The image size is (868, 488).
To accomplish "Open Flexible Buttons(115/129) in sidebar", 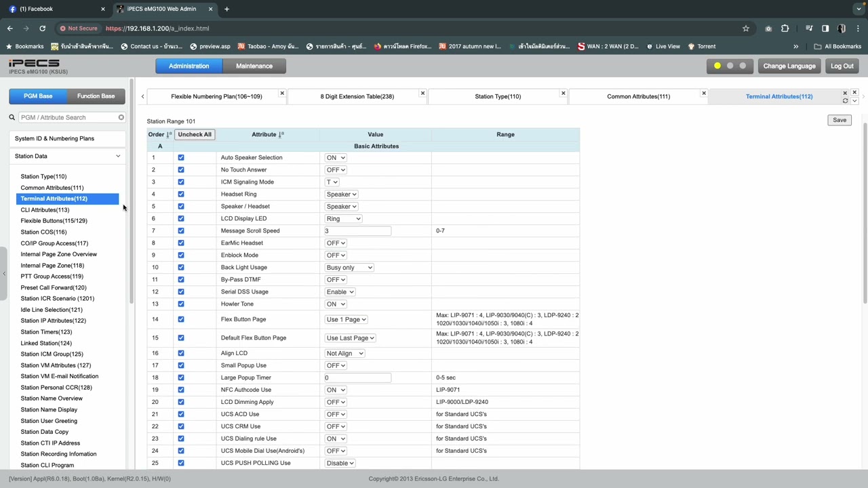I will tap(54, 221).
